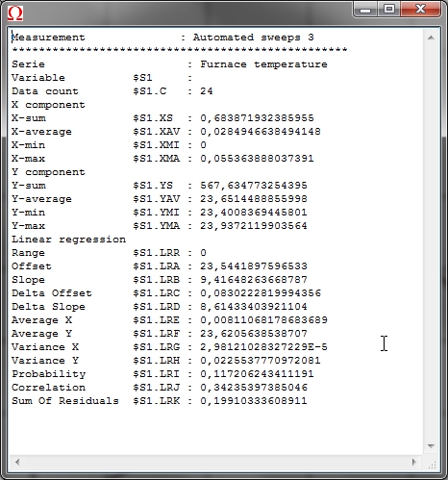The height and width of the screenshot is (480, 448).
Task: Click the Y-max value 23,9372119903564
Action: point(254,226)
